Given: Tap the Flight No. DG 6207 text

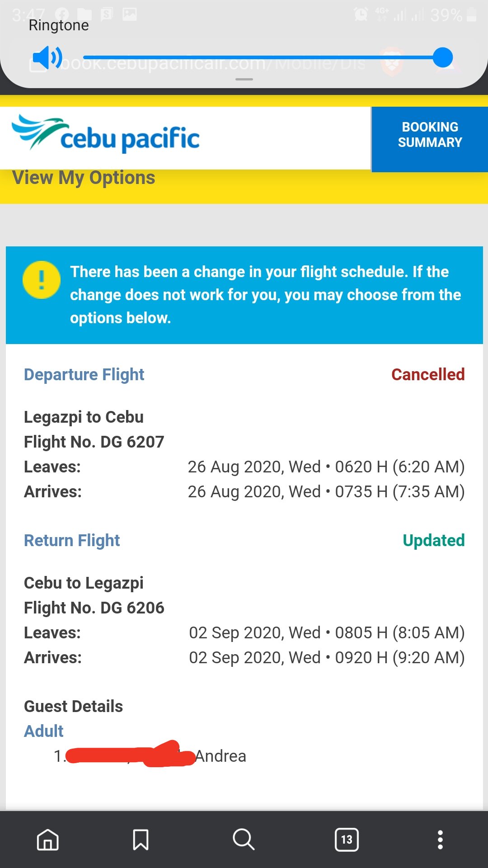Looking at the screenshot, I should tap(94, 442).
